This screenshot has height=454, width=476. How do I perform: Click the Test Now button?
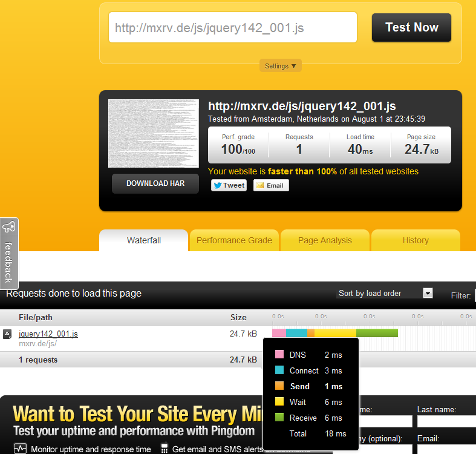point(411,27)
